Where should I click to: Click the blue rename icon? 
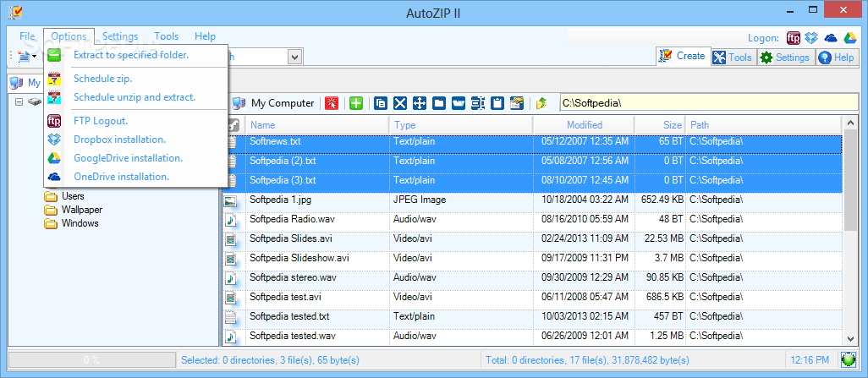478,103
